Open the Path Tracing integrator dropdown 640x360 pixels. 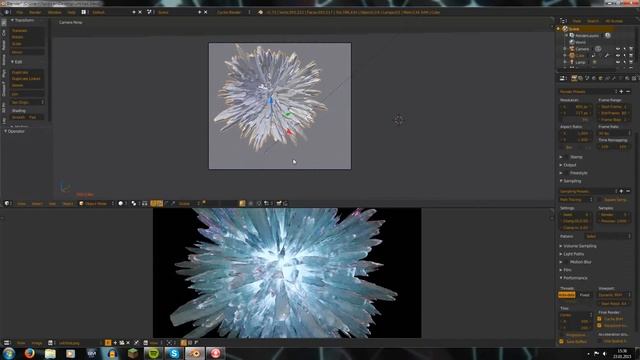click(x=576, y=200)
